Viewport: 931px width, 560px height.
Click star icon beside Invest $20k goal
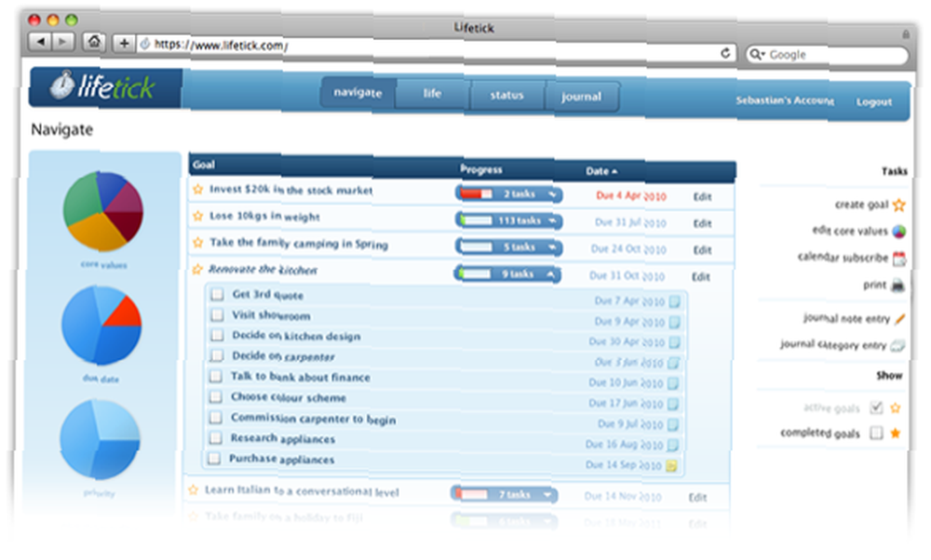coord(197,189)
